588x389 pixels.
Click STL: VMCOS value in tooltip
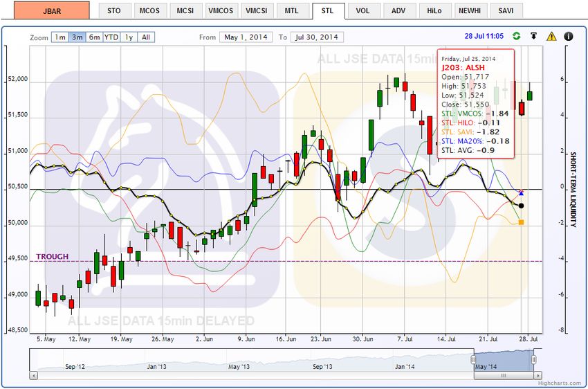click(497, 114)
